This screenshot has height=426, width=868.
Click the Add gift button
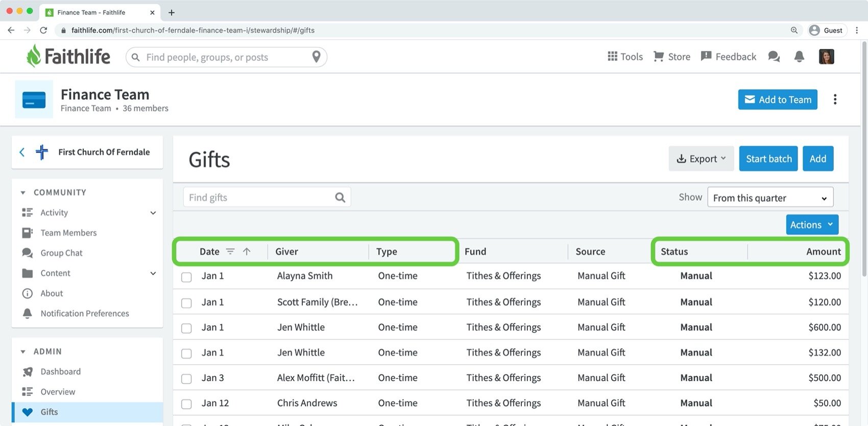(x=817, y=159)
